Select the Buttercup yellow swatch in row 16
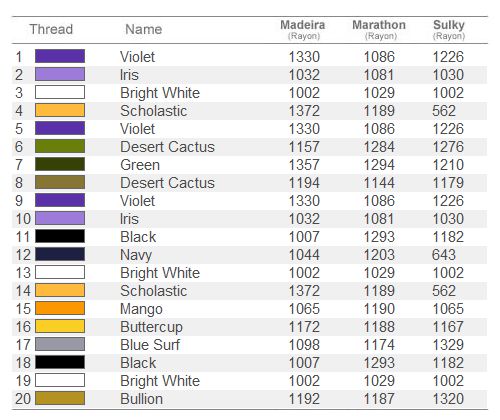500x420 pixels. click(x=60, y=326)
